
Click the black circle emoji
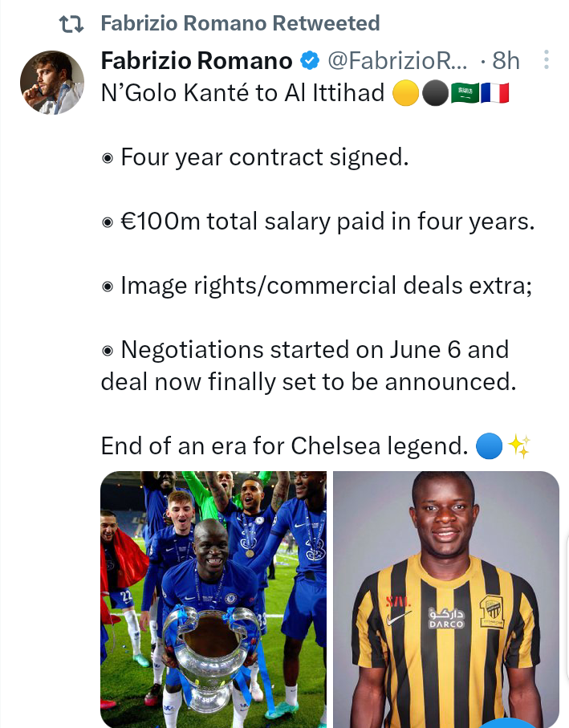click(433, 94)
